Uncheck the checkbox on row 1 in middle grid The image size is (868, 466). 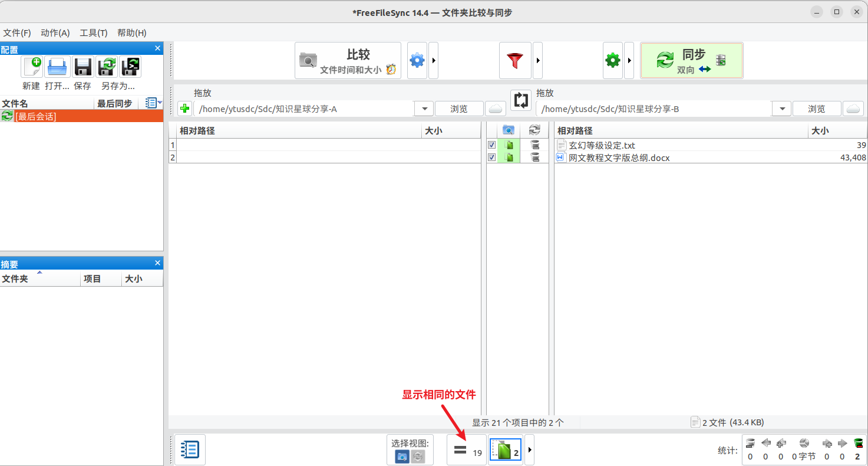tap(491, 145)
